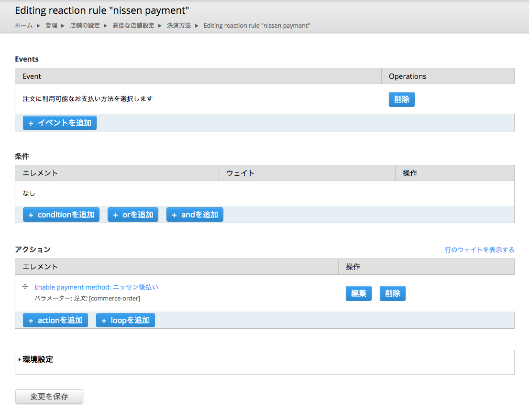Navigate to 管理 breadcrumb link

point(51,25)
